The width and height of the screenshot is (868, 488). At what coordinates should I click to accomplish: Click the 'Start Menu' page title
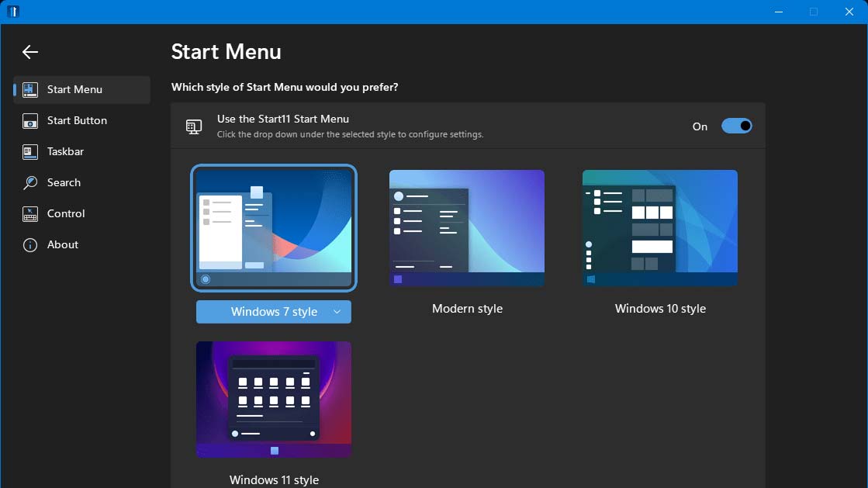[226, 52]
